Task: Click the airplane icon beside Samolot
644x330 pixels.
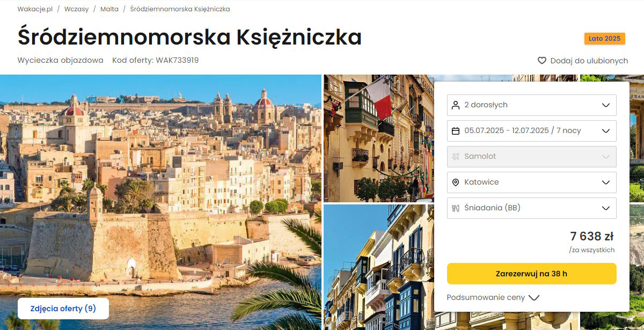Action: point(456,157)
